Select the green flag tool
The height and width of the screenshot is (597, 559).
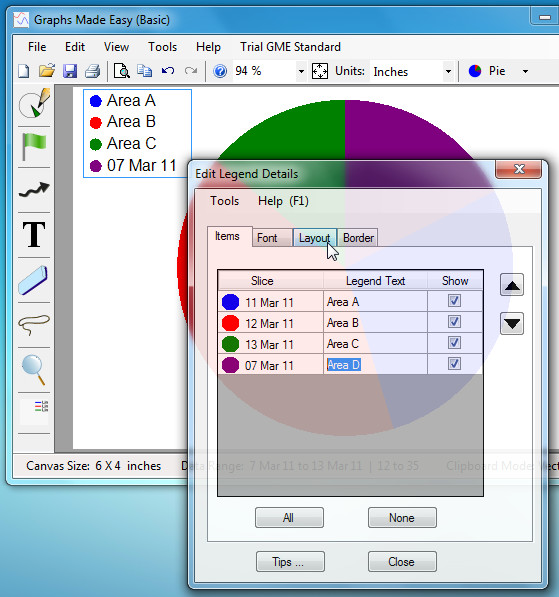pyautogui.click(x=34, y=147)
